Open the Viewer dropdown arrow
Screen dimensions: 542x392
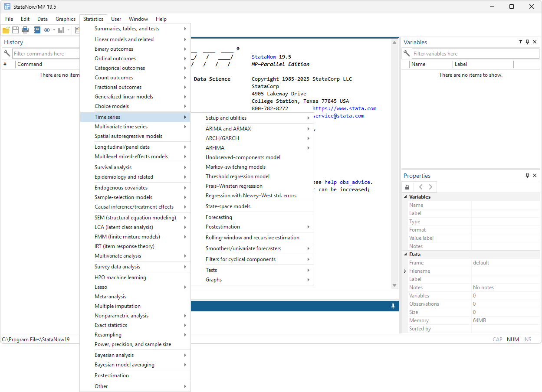pos(54,30)
